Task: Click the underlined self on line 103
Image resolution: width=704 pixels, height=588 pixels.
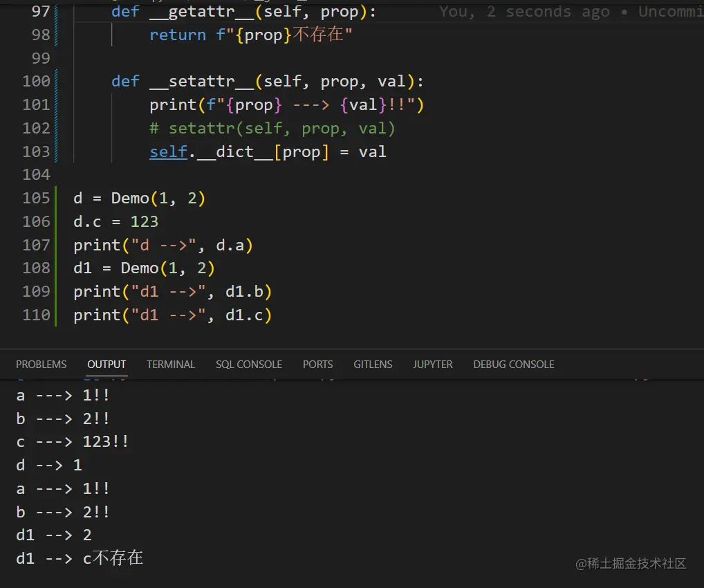Action: click(x=168, y=151)
